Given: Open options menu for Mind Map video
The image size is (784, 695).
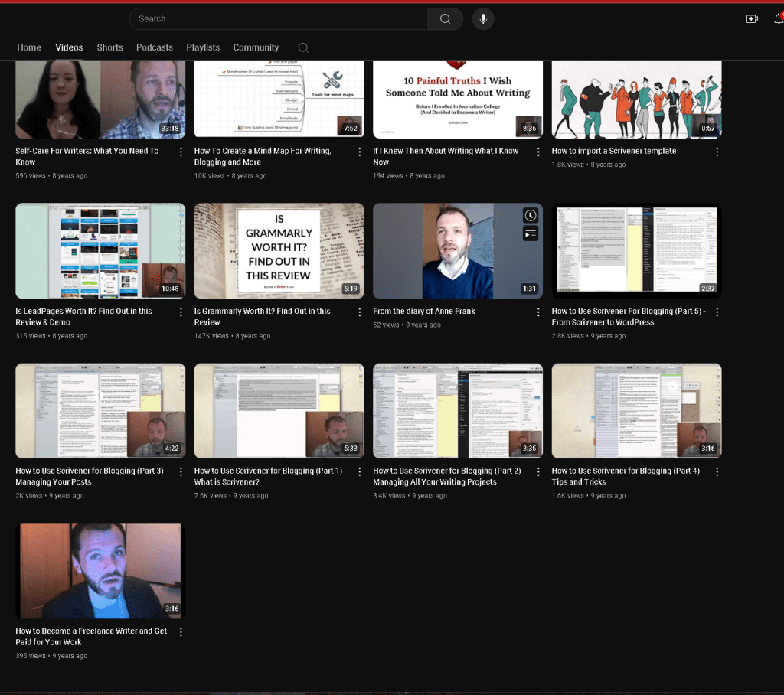Looking at the screenshot, I should coord(360,152).
